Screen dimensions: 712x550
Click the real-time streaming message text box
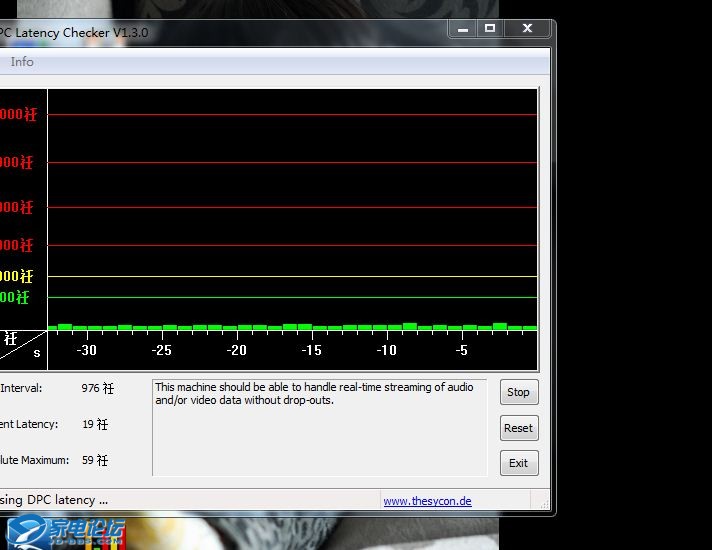pyautogui.click(x=319, y=427)
